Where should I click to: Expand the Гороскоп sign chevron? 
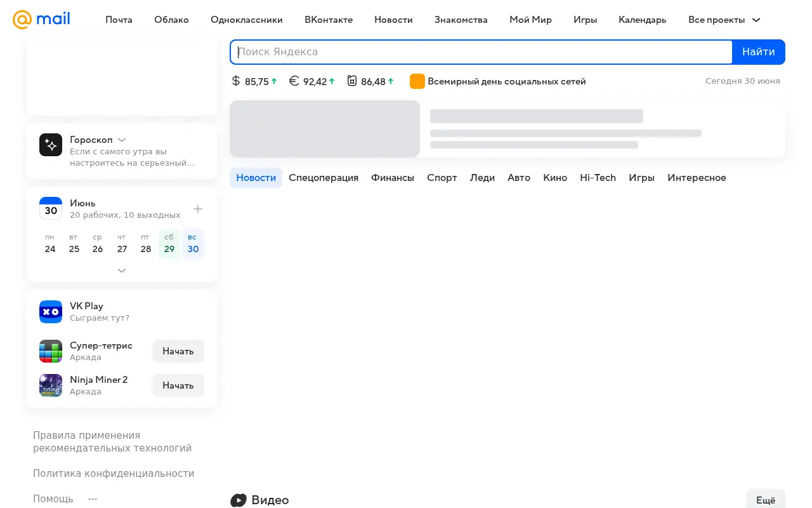tap(122, 140)
